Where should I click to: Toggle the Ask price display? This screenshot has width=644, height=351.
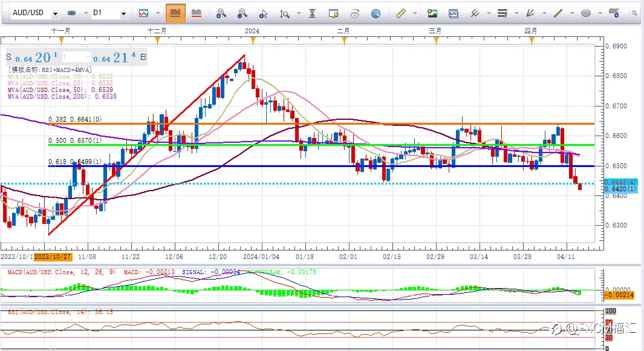point(197,13)
